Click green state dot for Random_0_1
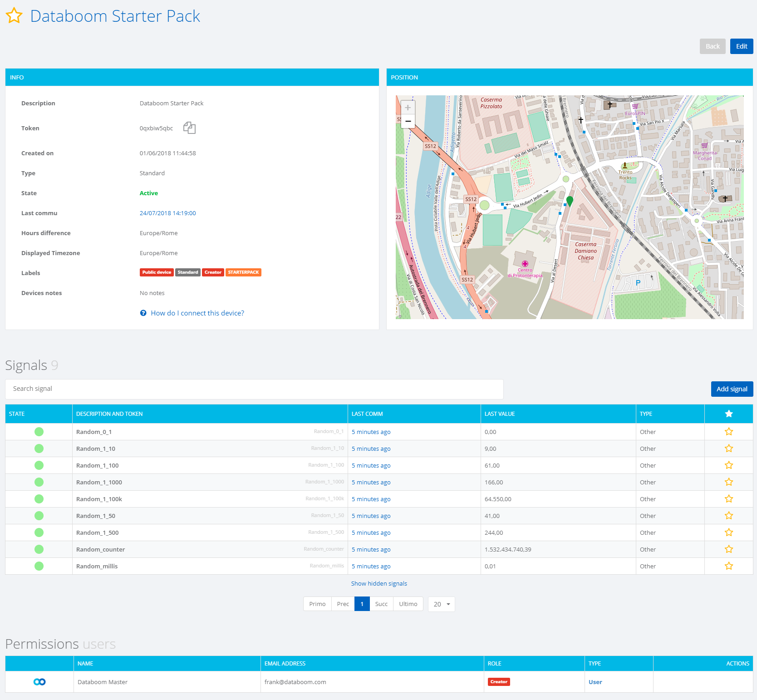This screenshot has height=700, width=757. [39, 432]
